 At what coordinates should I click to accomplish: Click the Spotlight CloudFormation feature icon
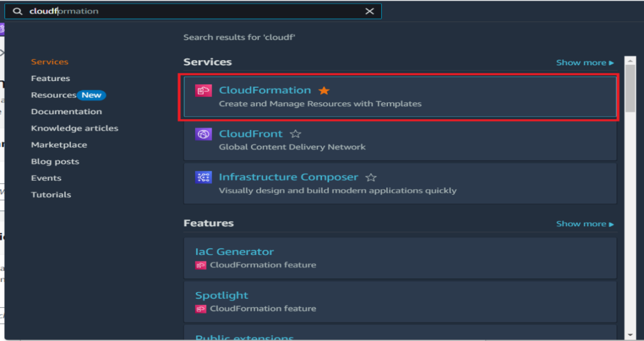click(201, 309)
